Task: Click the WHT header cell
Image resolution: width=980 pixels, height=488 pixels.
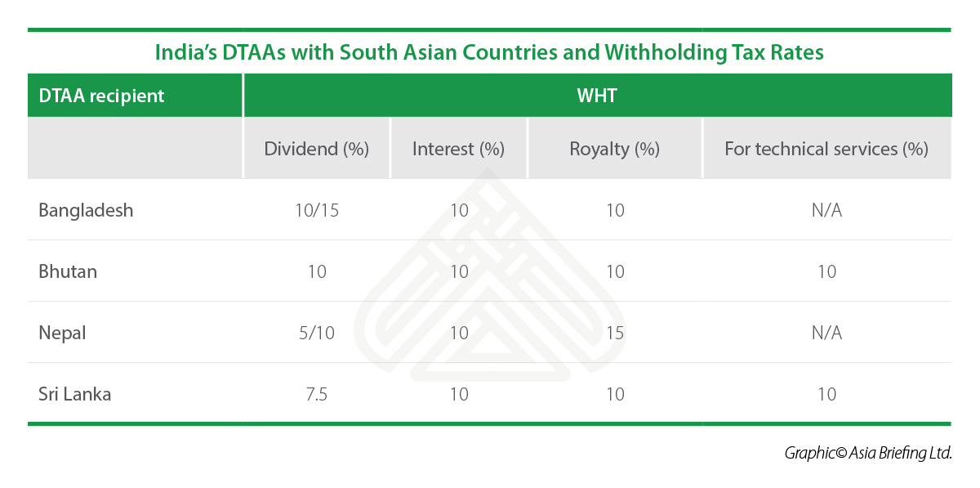Action: point(598,96)
